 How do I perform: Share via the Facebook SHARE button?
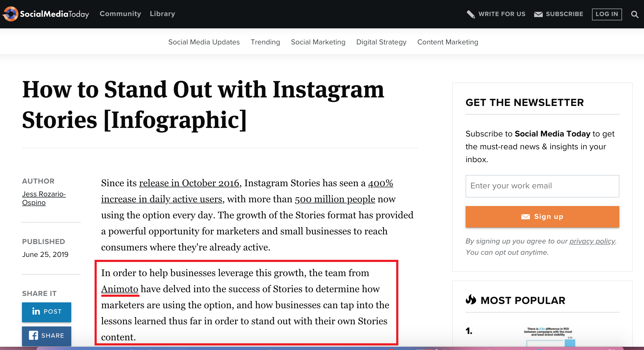coord(47,336)
